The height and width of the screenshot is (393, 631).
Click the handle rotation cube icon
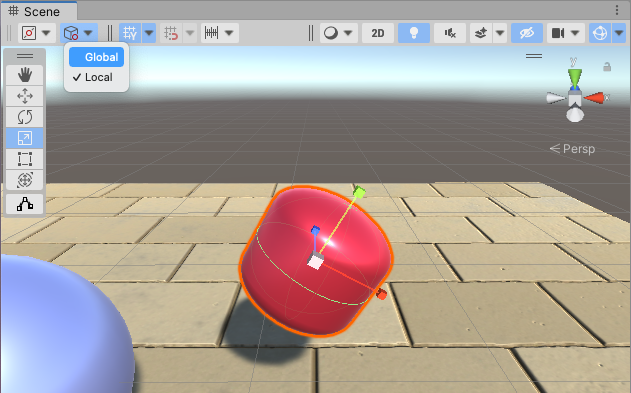[71, 33]
